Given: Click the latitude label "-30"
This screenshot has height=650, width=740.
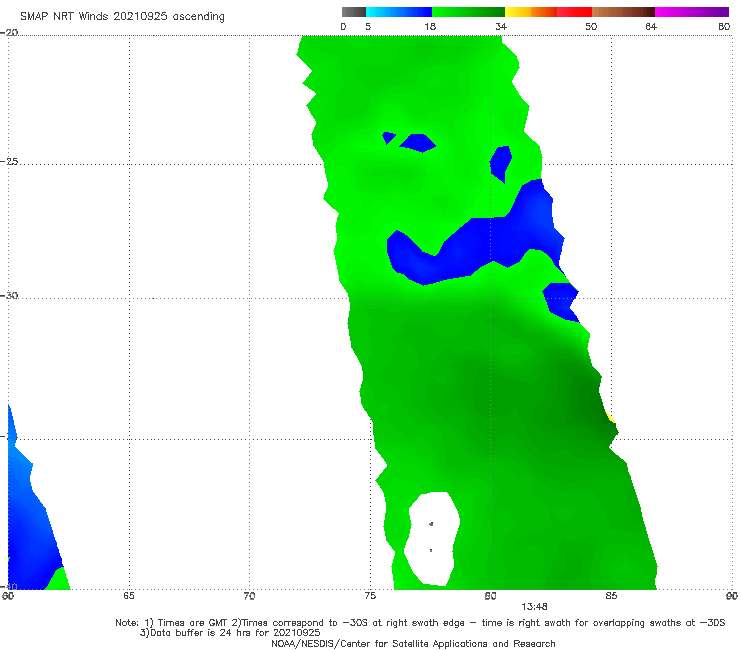Looking at the screenshot, I should [x=9, y=295].
